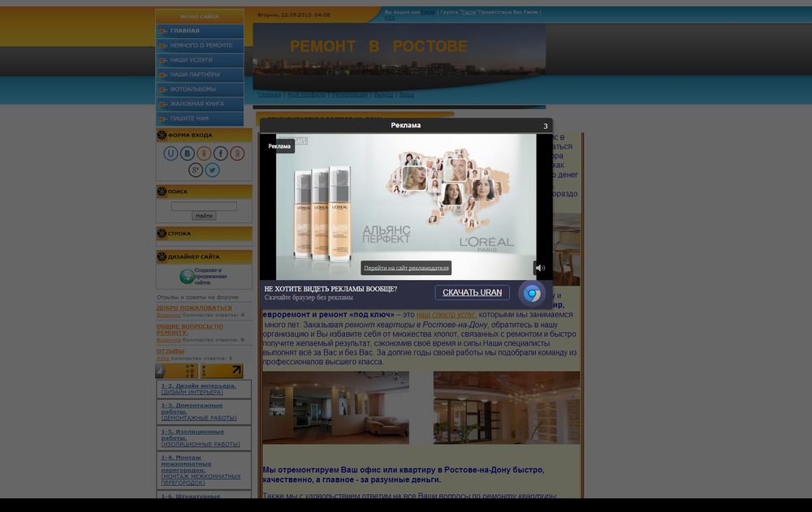The image size is (812, 512).
Task: Open the НАШИ ПАРТНЁРЫ menu item
Action: click(x=200, y=75)
